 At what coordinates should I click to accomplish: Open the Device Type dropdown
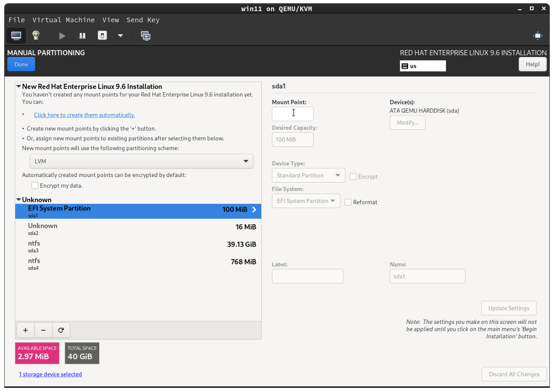tap(308, 175)
